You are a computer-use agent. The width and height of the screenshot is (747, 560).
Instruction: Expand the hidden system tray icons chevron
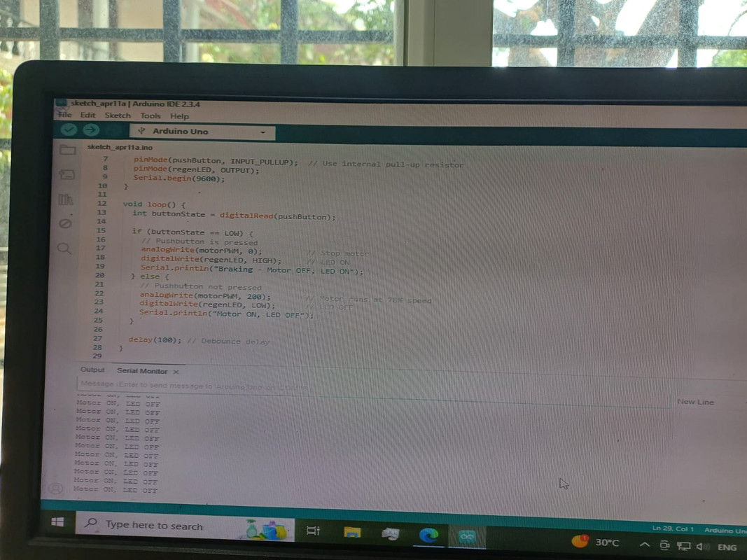(x=644, y=545)
